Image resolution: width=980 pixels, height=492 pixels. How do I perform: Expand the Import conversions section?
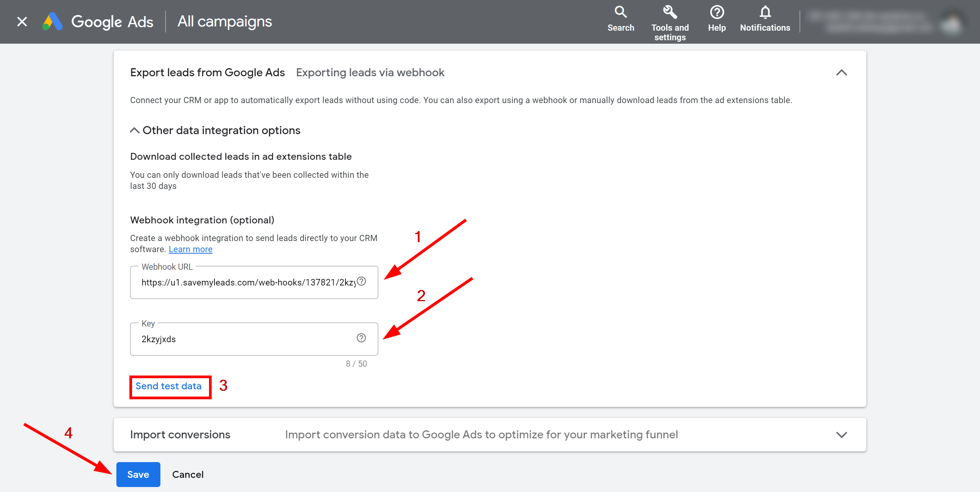tap(841, 435)
